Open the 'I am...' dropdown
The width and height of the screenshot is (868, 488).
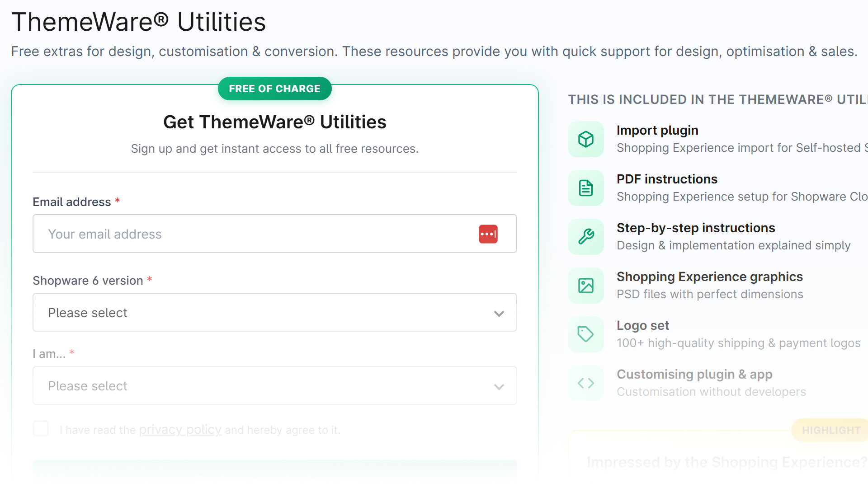point(275,385)
